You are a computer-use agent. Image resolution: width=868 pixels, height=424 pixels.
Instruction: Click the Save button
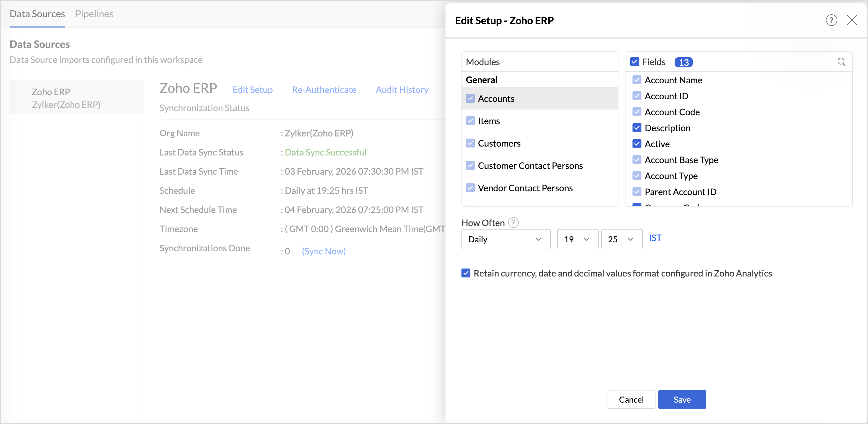pos(682,399)
